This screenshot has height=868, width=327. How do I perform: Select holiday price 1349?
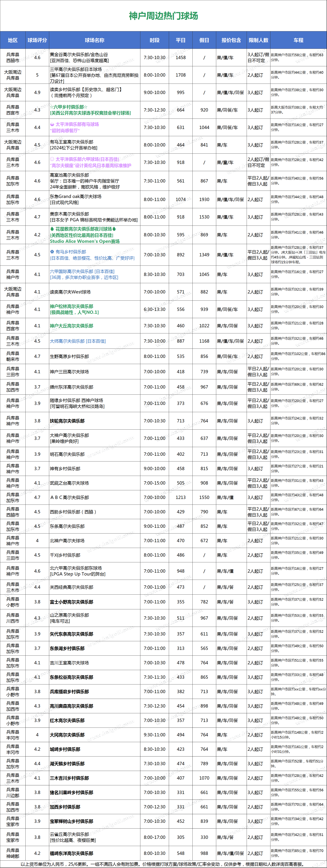pyautogui.click(x=204, y=255)
